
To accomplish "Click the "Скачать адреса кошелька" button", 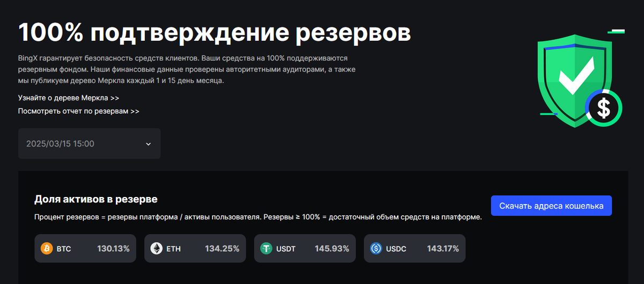I will 551,206.
